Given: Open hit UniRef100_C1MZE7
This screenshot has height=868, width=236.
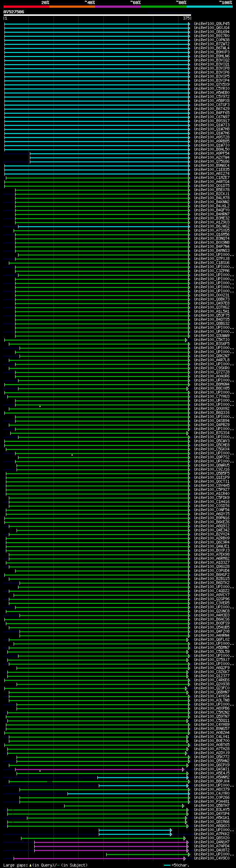Looking at the screenshot, I should tap(212, 178).
